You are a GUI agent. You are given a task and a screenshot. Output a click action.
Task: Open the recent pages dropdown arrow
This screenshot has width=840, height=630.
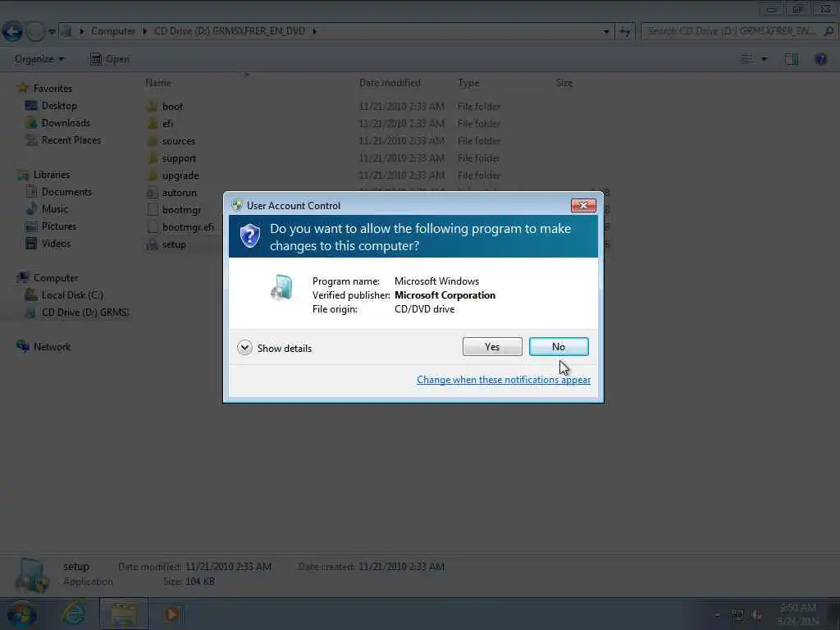(x=52, y=32)
